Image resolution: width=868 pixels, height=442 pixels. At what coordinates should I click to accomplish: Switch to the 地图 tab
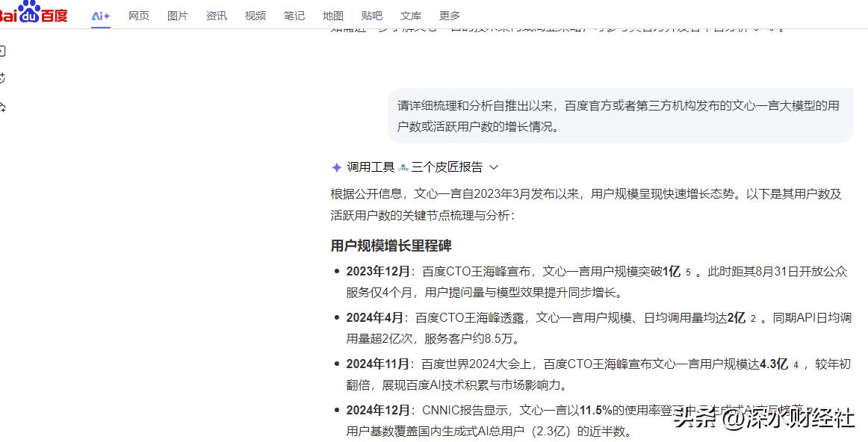click(332, 16)
